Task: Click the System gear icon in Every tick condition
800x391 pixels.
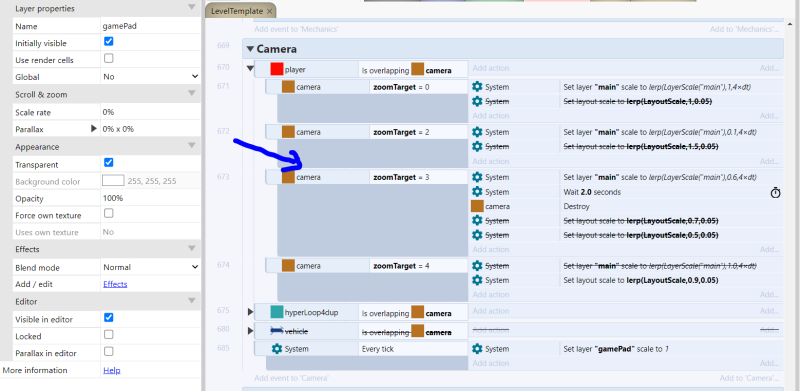Action: click(x=277, y=349)
